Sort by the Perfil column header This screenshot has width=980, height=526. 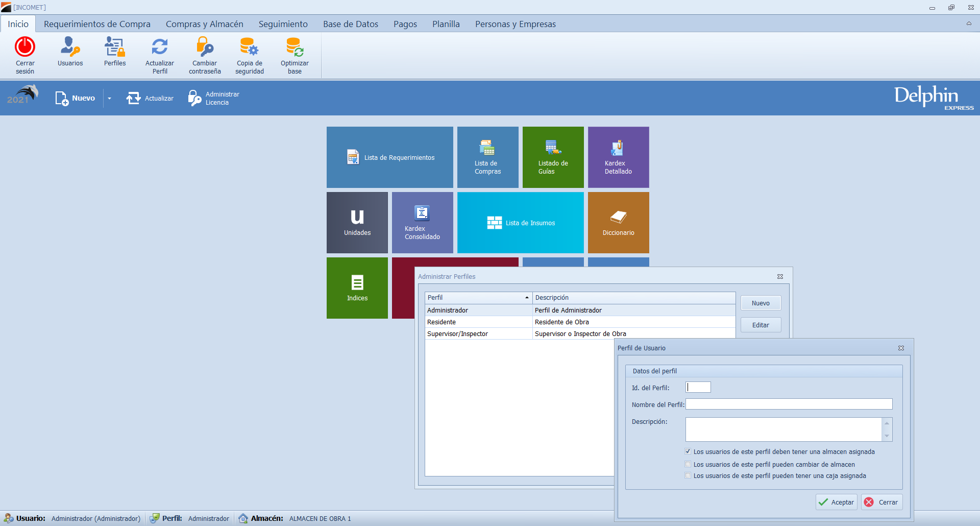pos(478,298)
